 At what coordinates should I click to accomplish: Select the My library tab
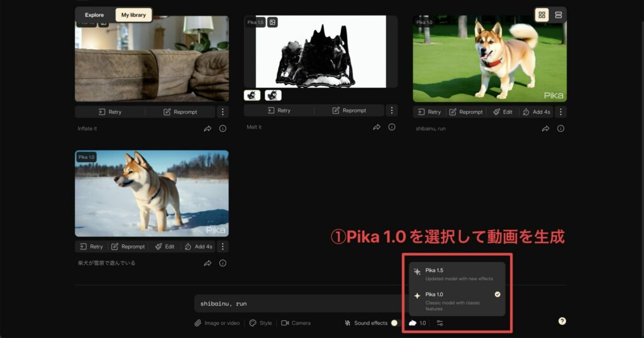pos(133,15)
